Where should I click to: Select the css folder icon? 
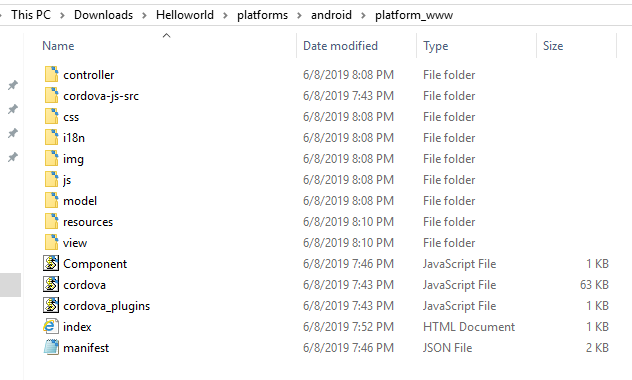pyautogui.click(x=51, y=116)
